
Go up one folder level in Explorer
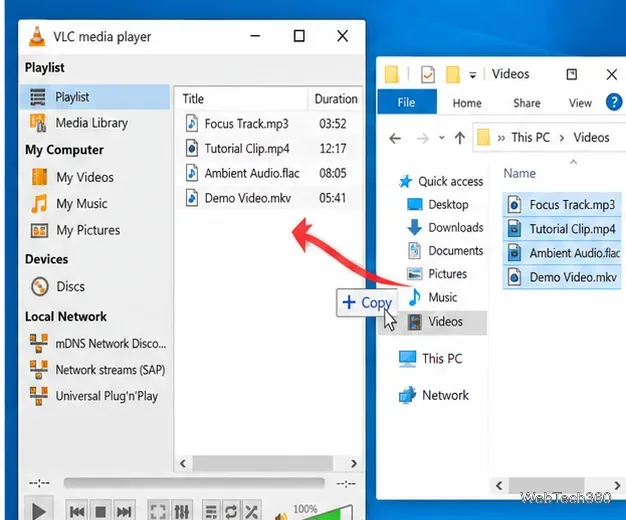click(460, 138)
